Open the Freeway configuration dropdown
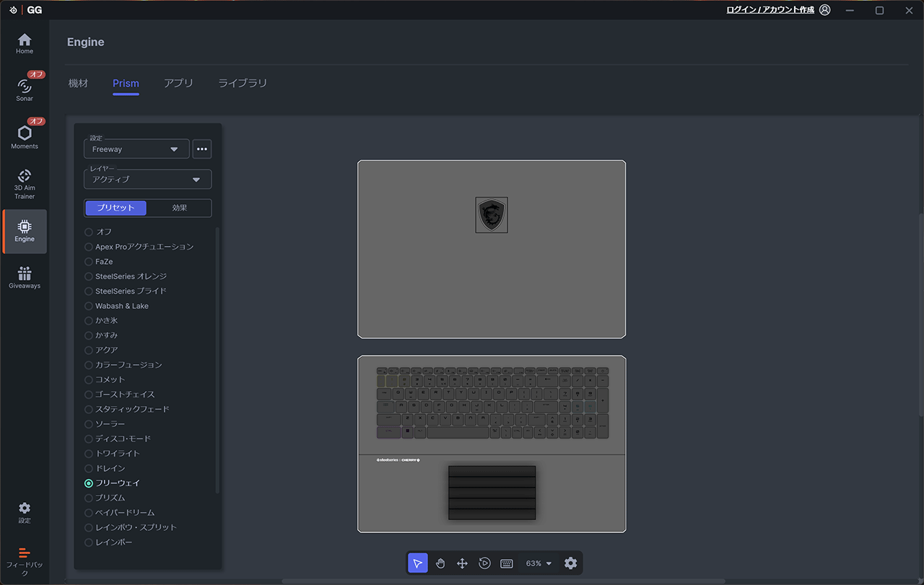This screenshot has width=924, height=585. [136, 149]
